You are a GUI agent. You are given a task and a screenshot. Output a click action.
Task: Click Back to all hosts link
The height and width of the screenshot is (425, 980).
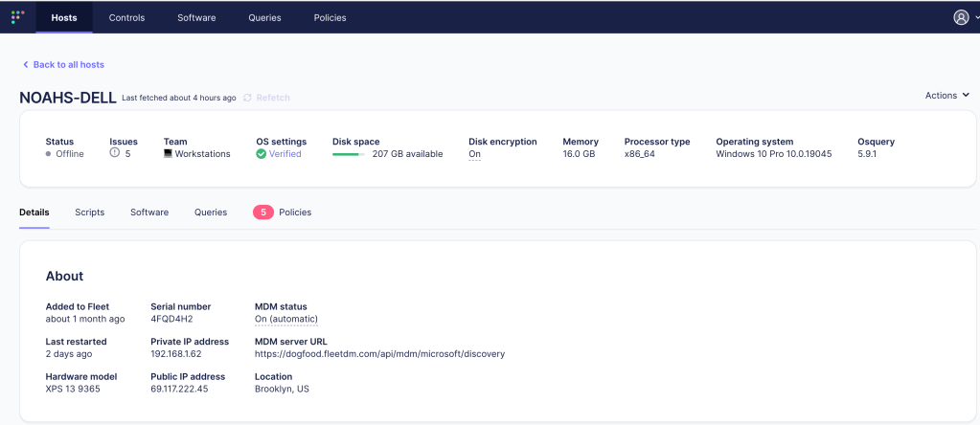pos(68,65)
